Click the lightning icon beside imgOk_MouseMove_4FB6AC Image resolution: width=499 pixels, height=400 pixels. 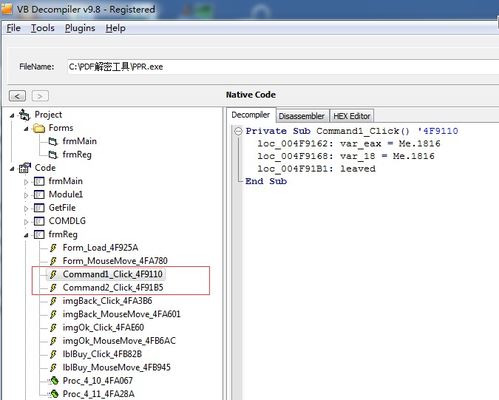53,341
